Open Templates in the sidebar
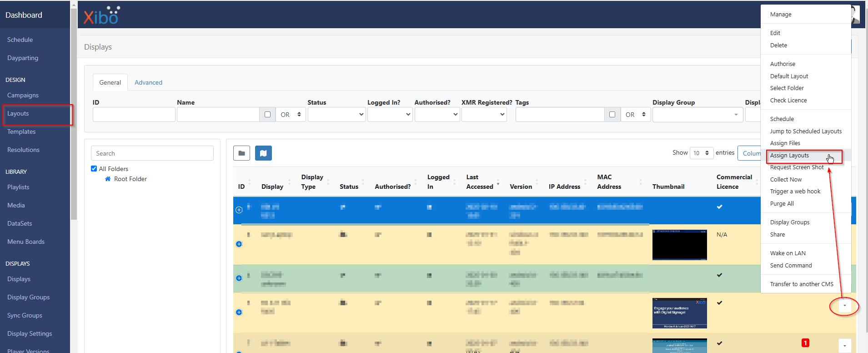Screen dimensions: 868x353 click(x=21, y=132)
